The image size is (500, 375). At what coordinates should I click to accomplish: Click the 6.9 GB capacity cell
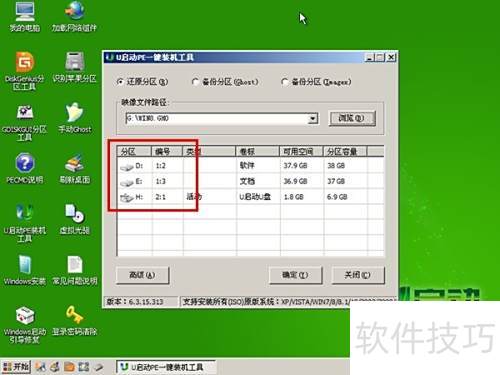point(337,197)
